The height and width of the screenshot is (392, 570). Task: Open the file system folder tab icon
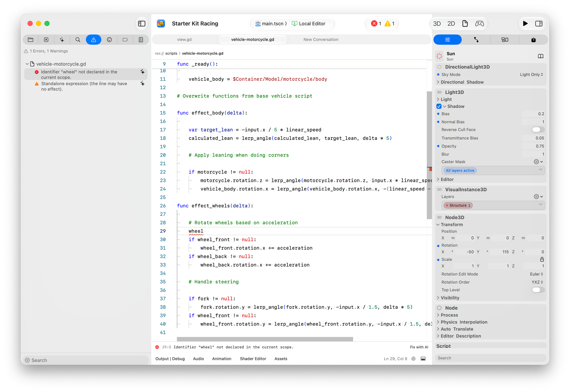30,40
